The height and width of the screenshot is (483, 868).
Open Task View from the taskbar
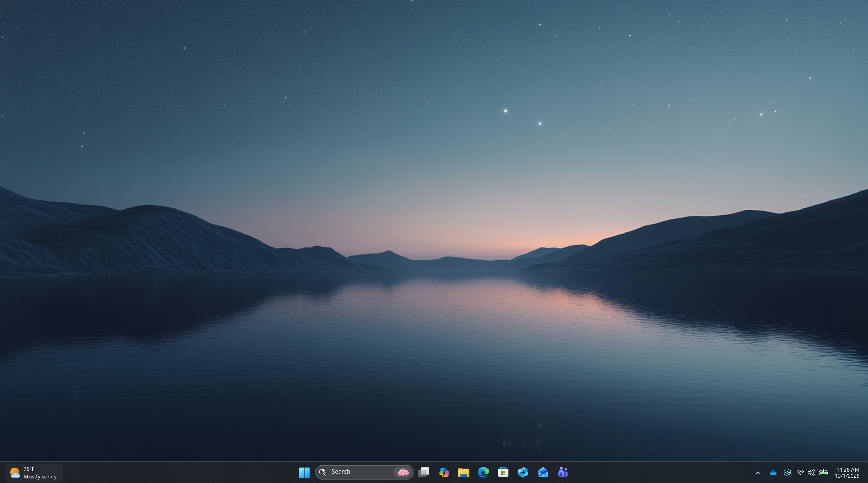[x=424, y=473]
